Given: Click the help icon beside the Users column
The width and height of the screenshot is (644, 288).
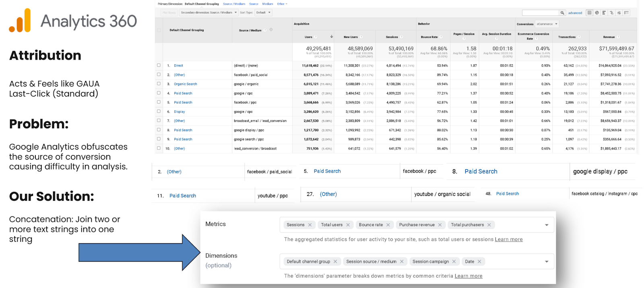Looking at the screenshot, I should [x=316, y=37].
